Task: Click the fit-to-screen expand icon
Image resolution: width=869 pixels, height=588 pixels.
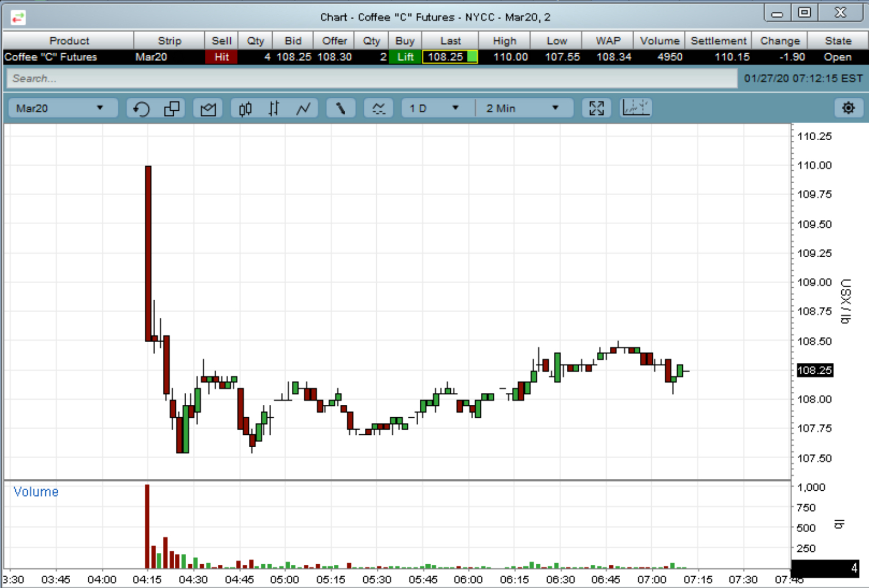Action: click(x=596, y=109)
